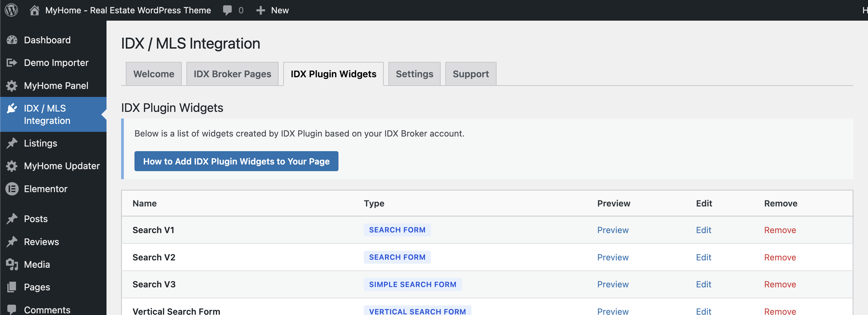868x315 pixels.
Task: Click the Posts pin icon
Action: pos(12,219)
